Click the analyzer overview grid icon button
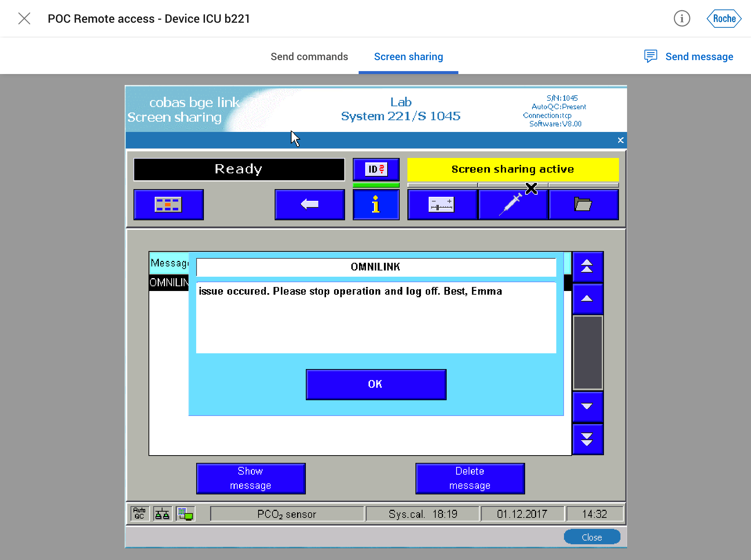751x560 pixels. coord(168,205)
